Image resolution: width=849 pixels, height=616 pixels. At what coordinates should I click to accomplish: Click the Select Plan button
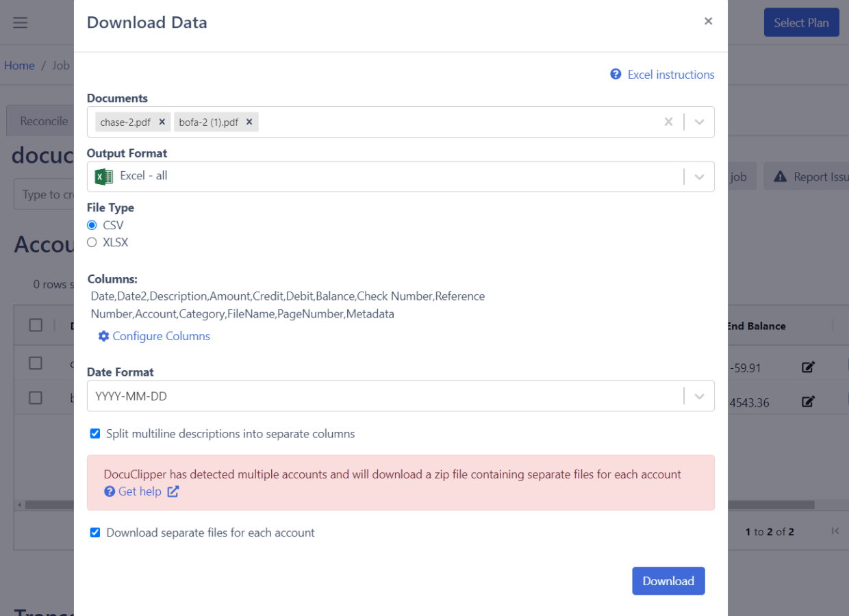801,23
